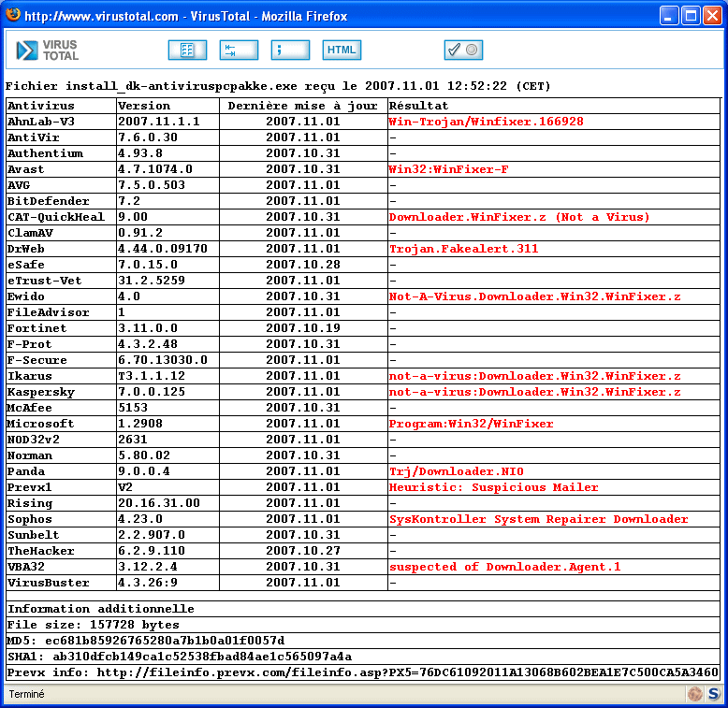Select the Kaspersky not-a-virus result text
Image resolution: width=728 pixels, height=708 pixels.
point(535,392)
